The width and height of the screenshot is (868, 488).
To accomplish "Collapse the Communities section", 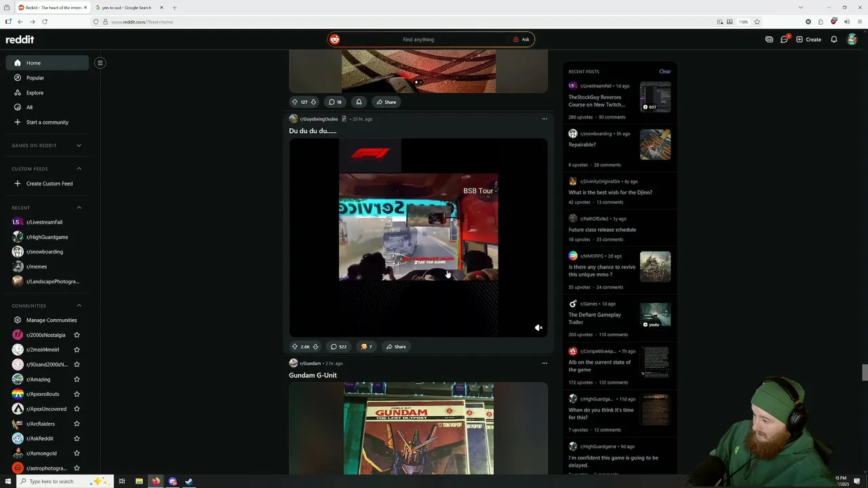I will (x=79, y=306).
